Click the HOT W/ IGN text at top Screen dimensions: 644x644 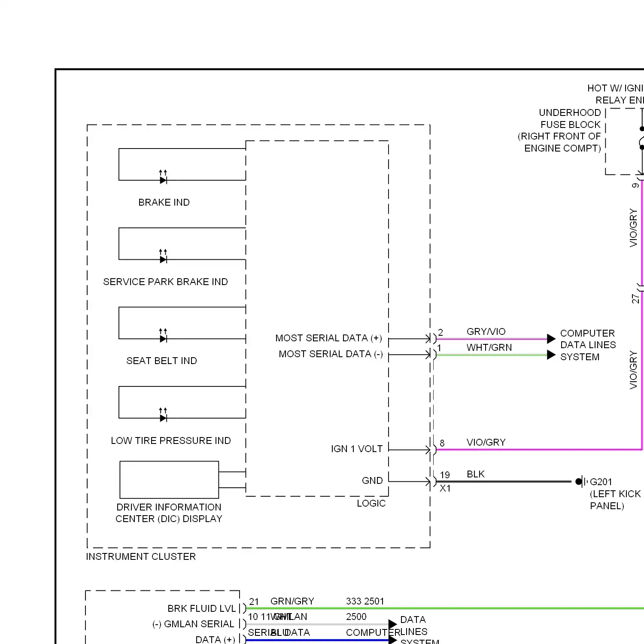pos(615,88)
